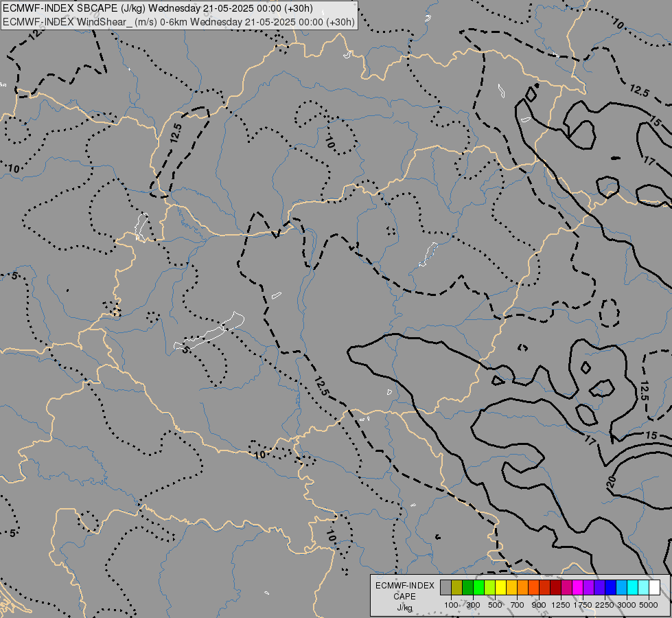Click the '100' legend tick label
The width and height of the screenshot is (672, 618).
[x=451, y=605]
